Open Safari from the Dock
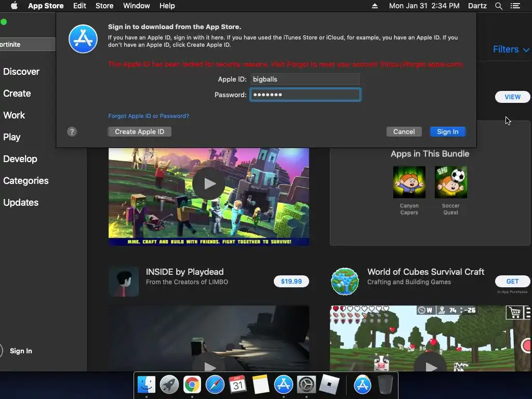The height and width of the screenshot is (399, 532). coord(215,385)
